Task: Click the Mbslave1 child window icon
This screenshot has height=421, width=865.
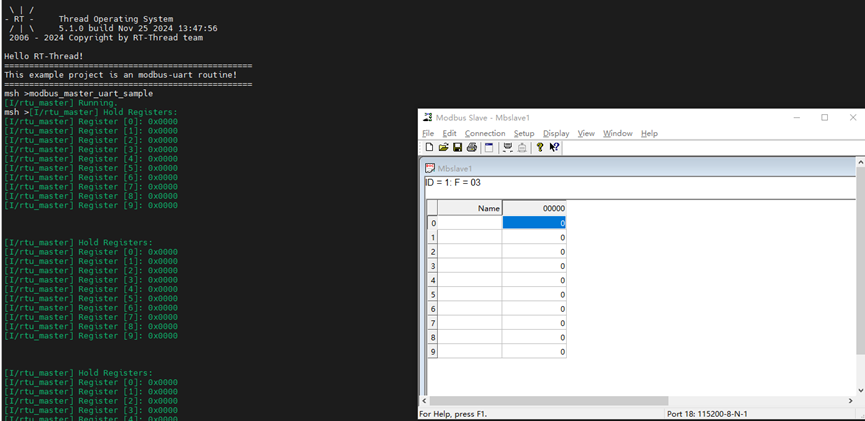Action: point(430,168)
